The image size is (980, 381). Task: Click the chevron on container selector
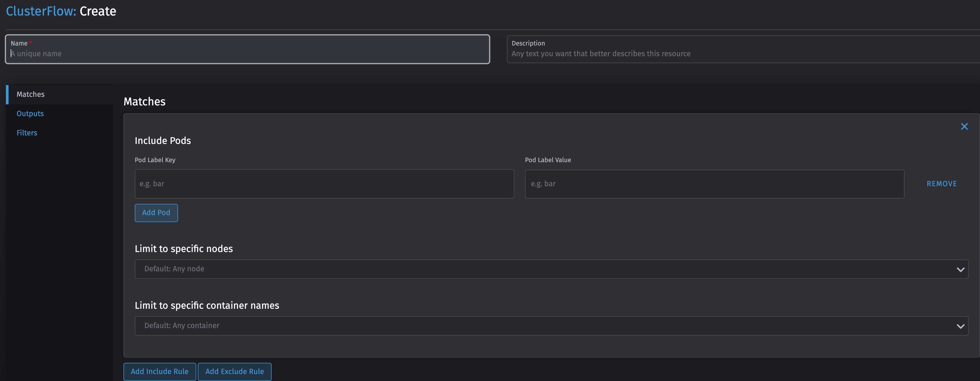961,326
